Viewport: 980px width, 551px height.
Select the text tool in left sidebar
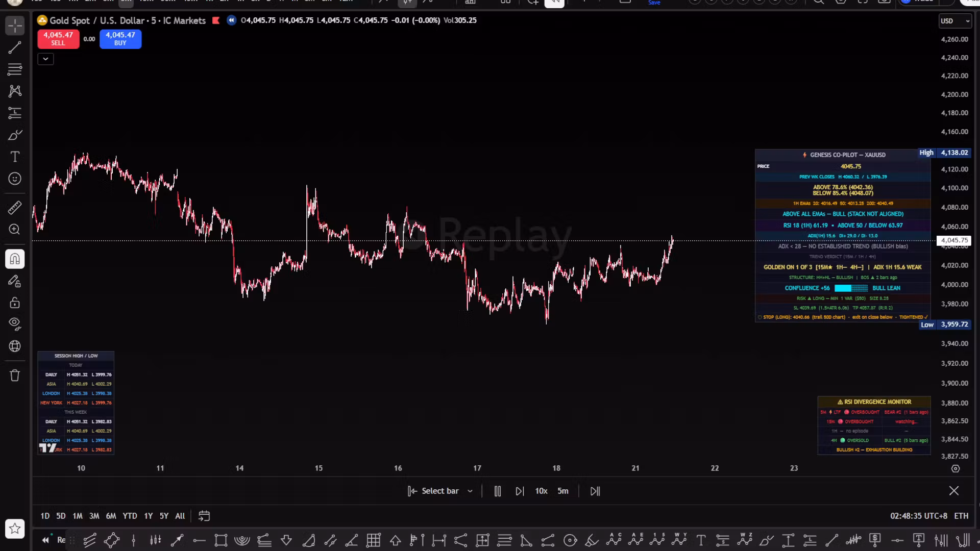pyautogui.click(x=15, y=157)
